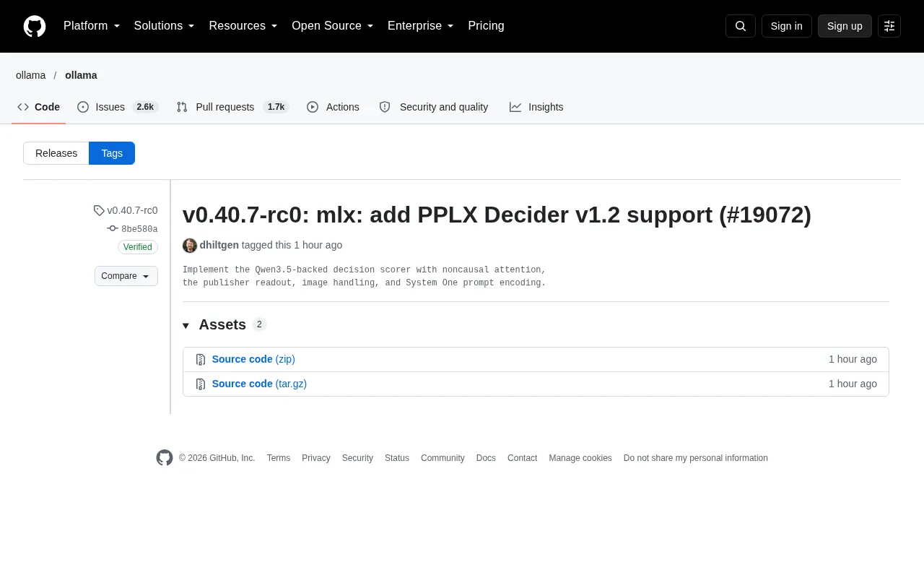Click the tar.gz archive file icon

[201, 384]
